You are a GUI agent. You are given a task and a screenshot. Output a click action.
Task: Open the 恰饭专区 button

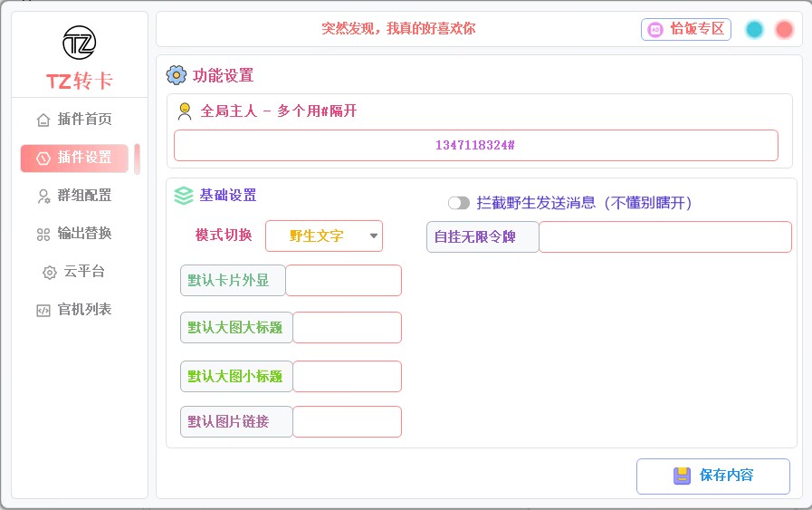pyautogui.click(x=686, y=29)
